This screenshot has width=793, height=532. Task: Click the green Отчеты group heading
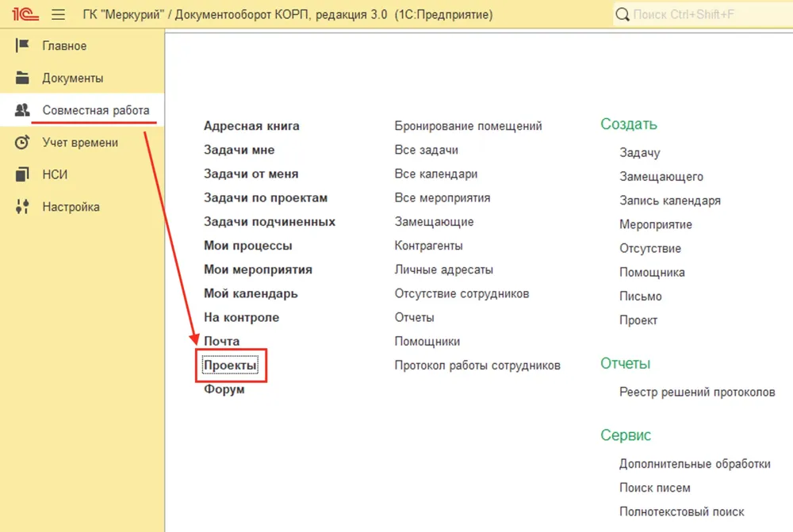pyautogui.click(x=625, y=363)
